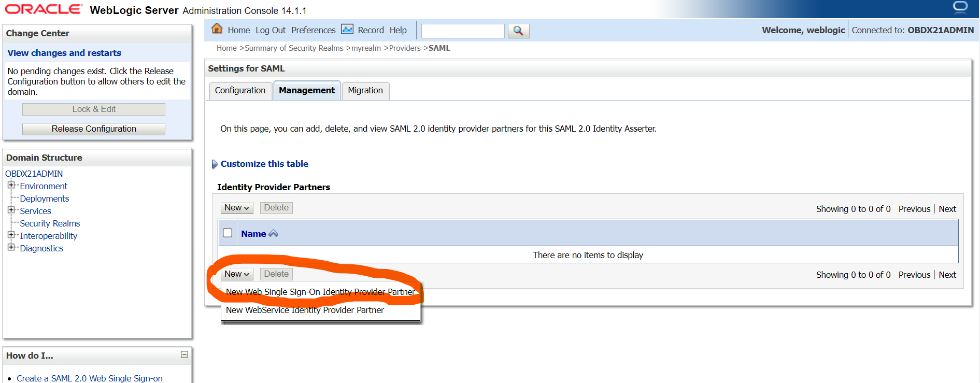Click the Home house icon in toolbar
This screenshot has width=980, height=383.
[217, 29]
